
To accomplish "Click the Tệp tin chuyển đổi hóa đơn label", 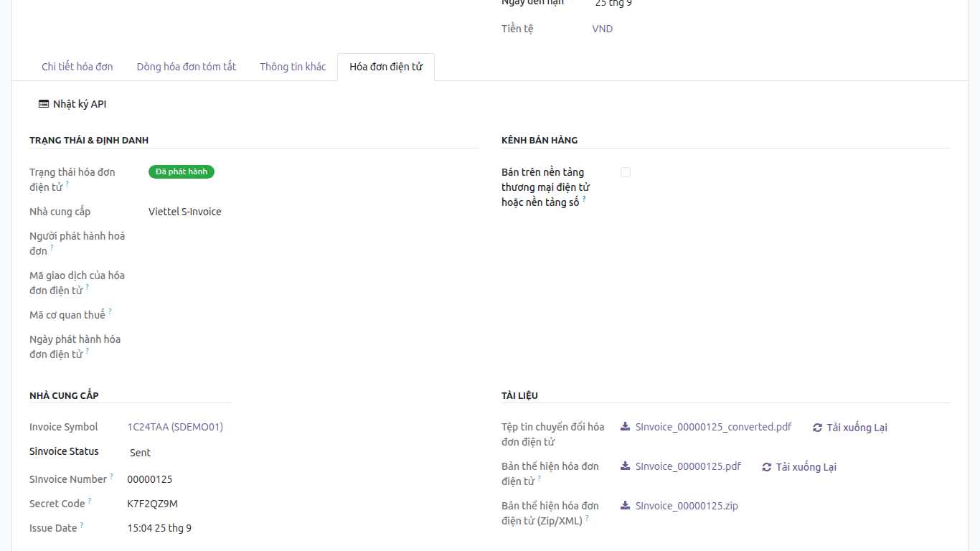I will (553, 434).
